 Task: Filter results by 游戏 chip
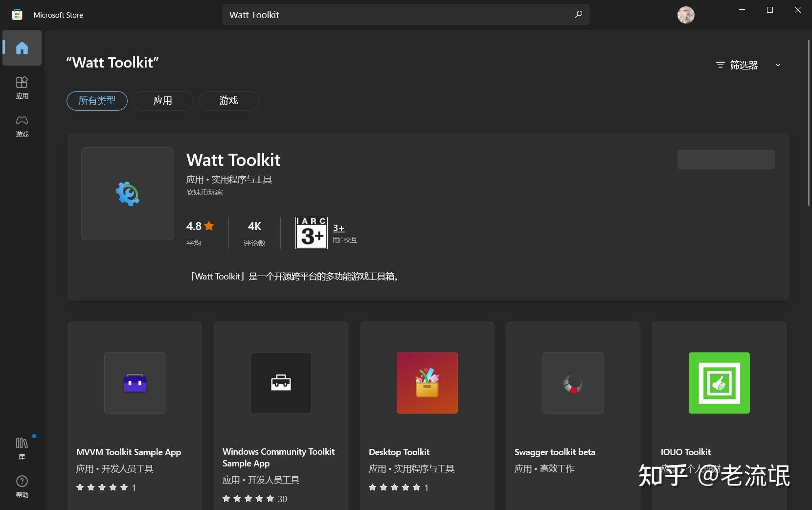click(228, 101)
